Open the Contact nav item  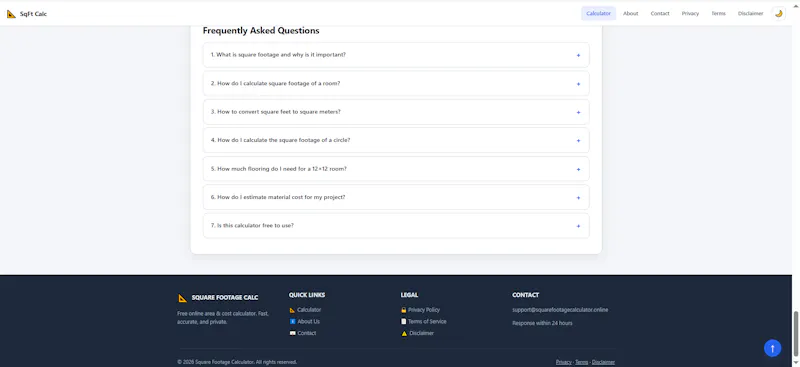[660, 14]
